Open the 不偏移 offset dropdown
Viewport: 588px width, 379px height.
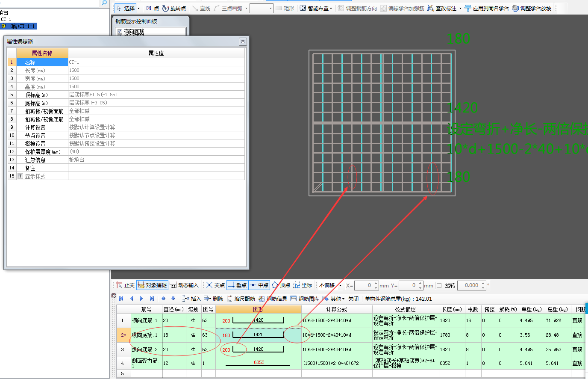tap(340, 285)
